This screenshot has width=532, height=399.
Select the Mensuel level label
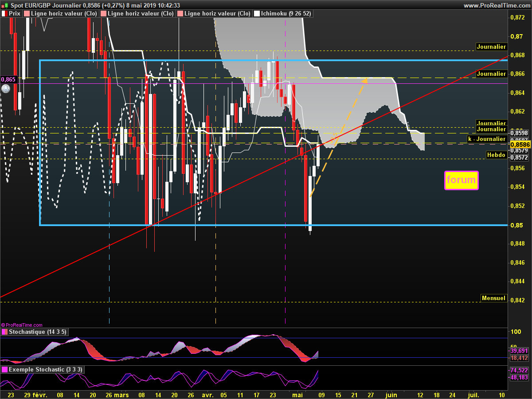(493, 298)
